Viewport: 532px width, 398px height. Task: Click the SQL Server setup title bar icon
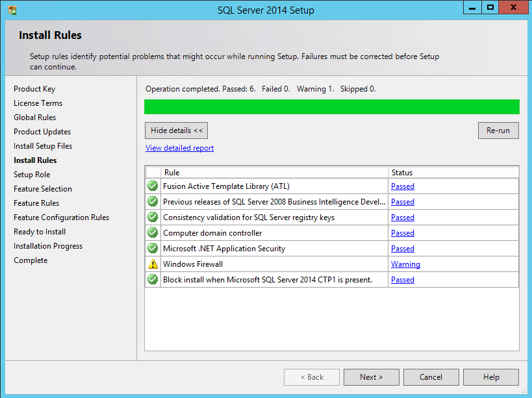12,10
